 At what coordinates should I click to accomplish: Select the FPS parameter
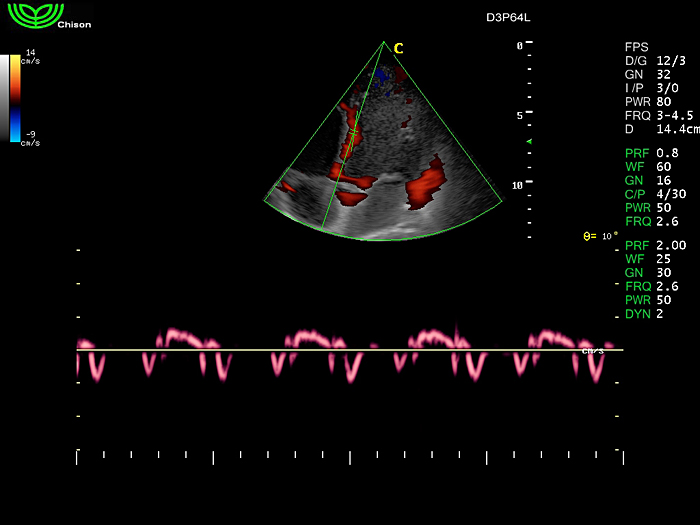(636, 47)
